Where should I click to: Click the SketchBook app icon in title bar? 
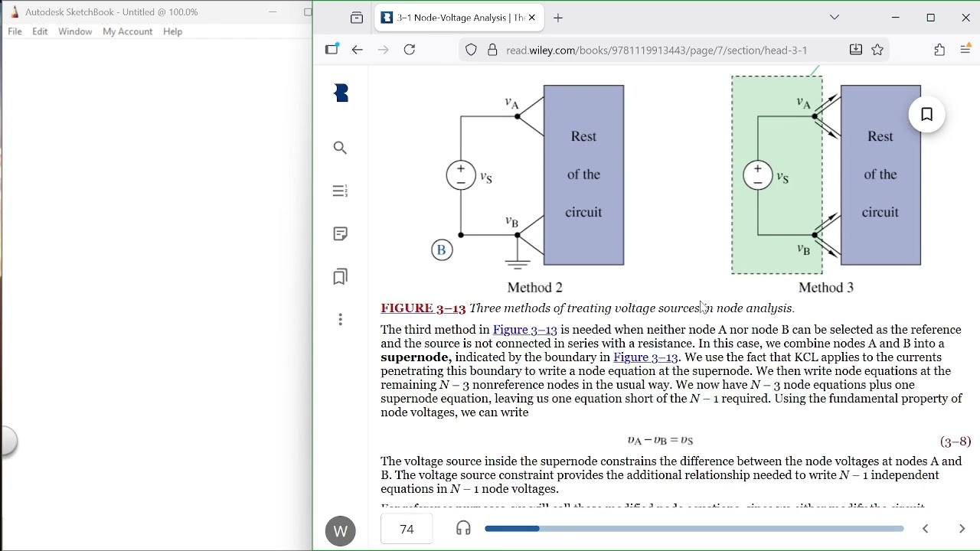click(14, 12)
